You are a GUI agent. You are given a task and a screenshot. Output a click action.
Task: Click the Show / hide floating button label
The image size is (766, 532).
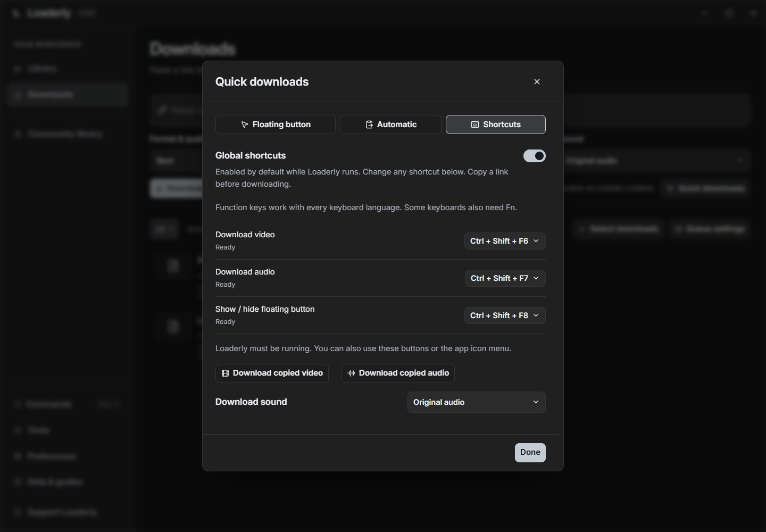click(x=265, y=309)
